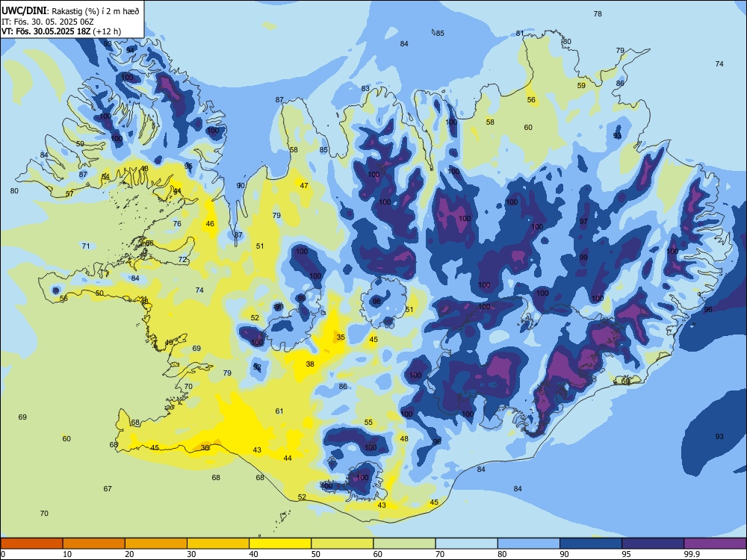Image resolution: width=747 pixels, height=560 pixels.
Task: Click the map value '81' on northeast coast
Action: [520, 34]
